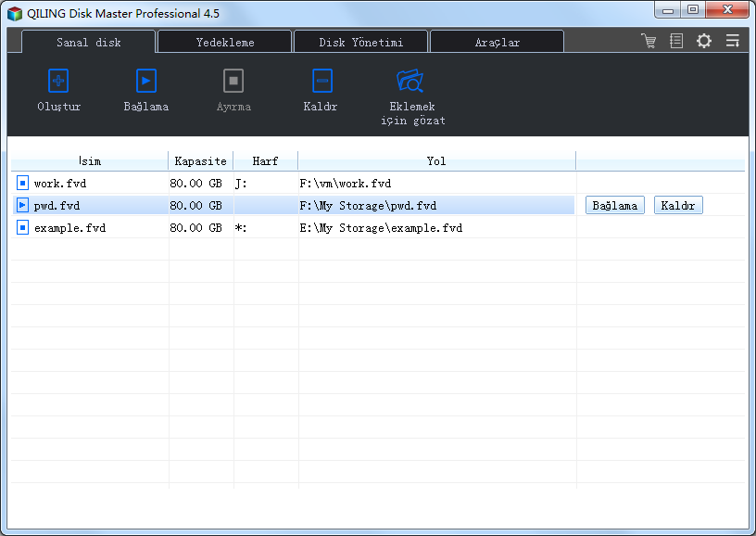Click the path E:\My Storage\example.fvd

(x=381, y=228)
